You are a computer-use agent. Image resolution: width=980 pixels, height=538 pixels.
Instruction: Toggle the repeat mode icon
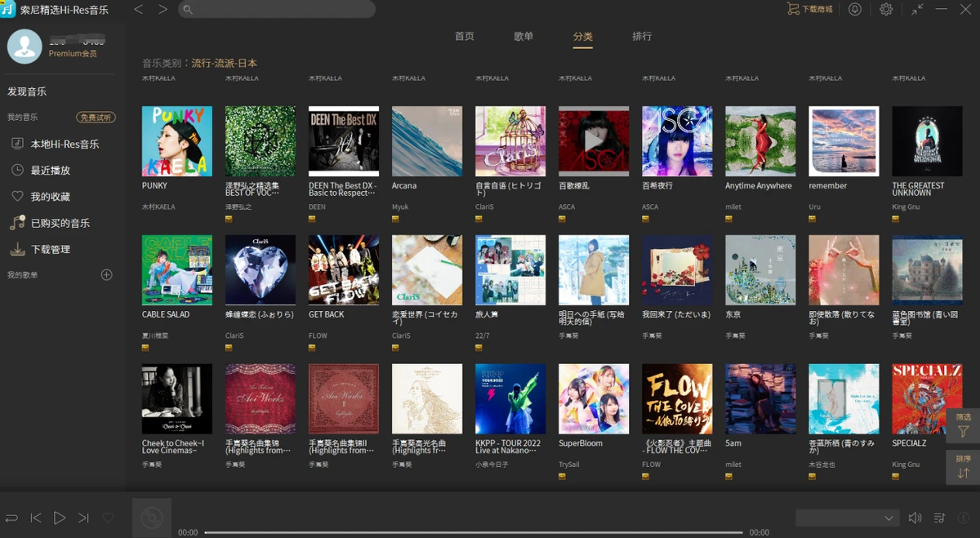click(11, 518)
